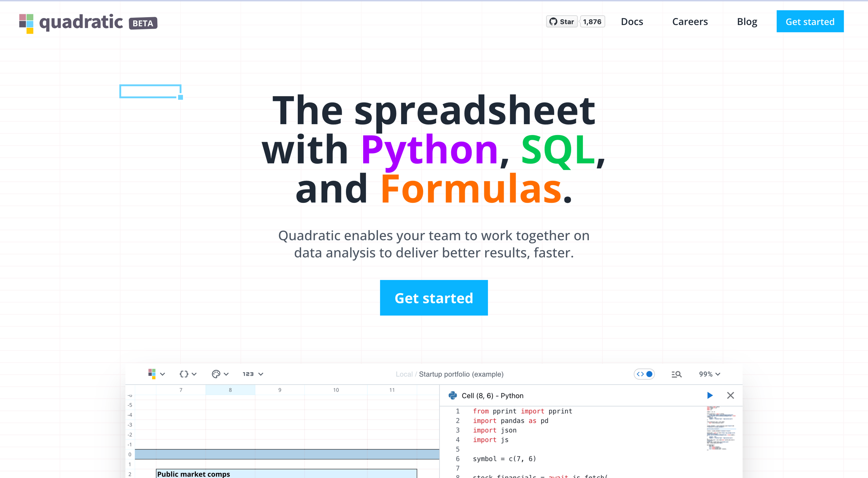Select row header -2
Viewport: 868px width, 478px height.
[x=130, y=435]
